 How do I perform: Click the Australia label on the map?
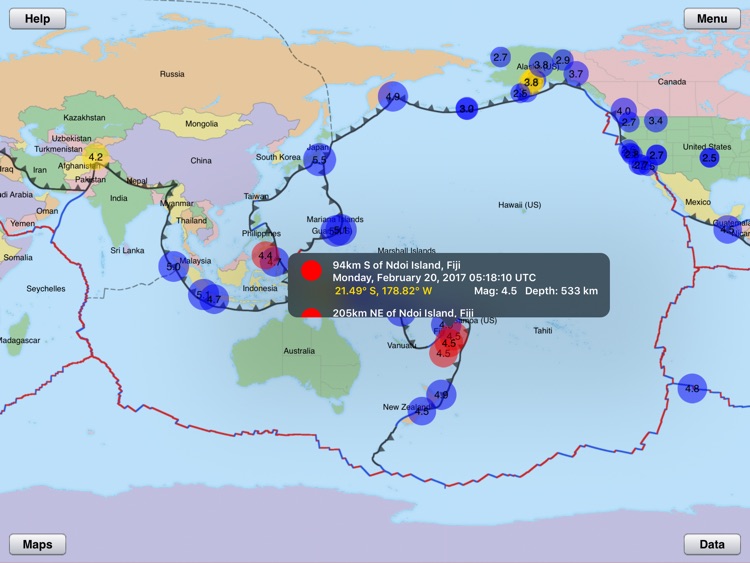point(299,351)
